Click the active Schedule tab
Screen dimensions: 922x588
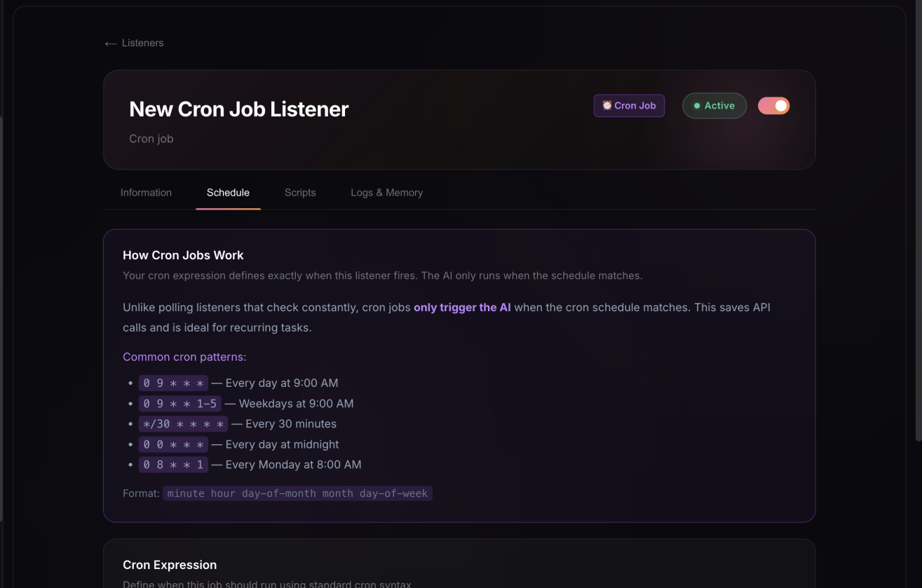pos(227,192)
